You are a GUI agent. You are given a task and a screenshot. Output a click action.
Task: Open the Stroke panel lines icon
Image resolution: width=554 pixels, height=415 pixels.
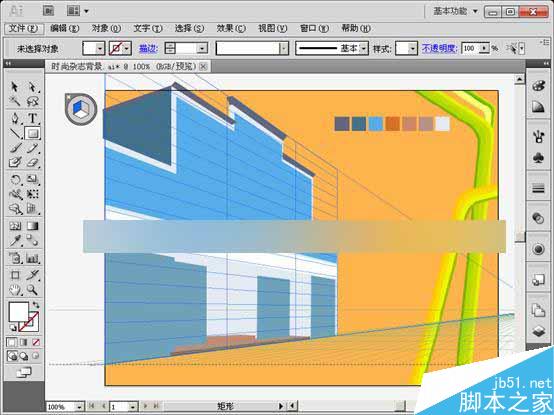(538, 189)
